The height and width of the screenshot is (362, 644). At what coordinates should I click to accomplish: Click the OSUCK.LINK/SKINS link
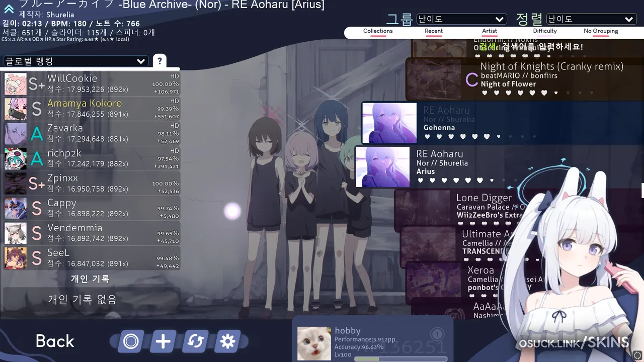575,343
